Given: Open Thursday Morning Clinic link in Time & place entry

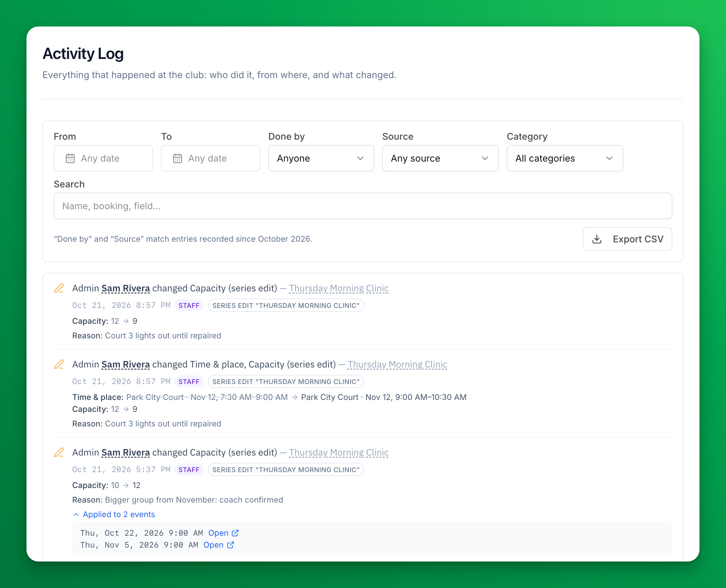Looking at the screenshot, I should pyautogui.click(x=397, y=365).
